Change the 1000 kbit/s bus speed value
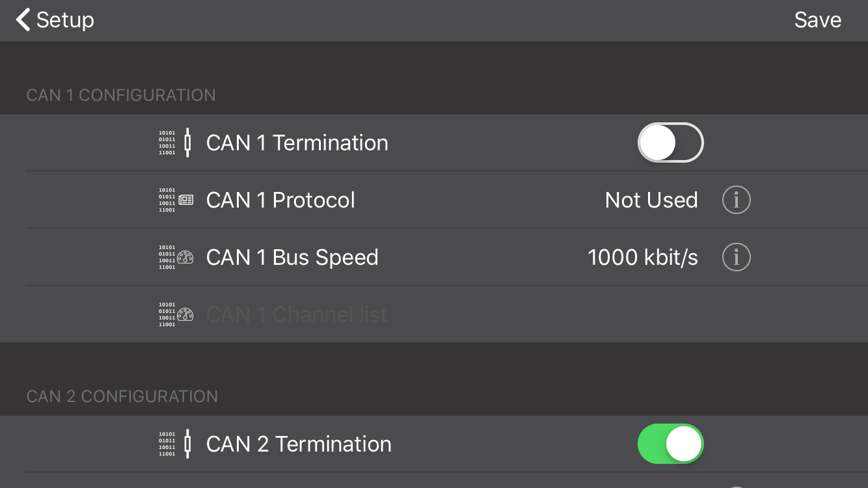 tap(643, 257)
